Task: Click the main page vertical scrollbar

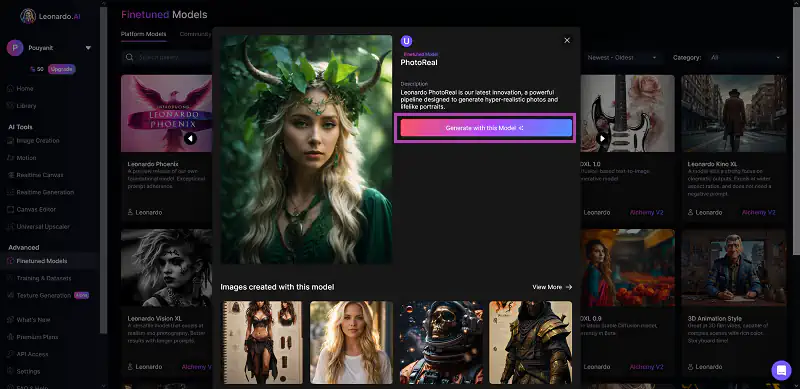Action: pos(796,130)
